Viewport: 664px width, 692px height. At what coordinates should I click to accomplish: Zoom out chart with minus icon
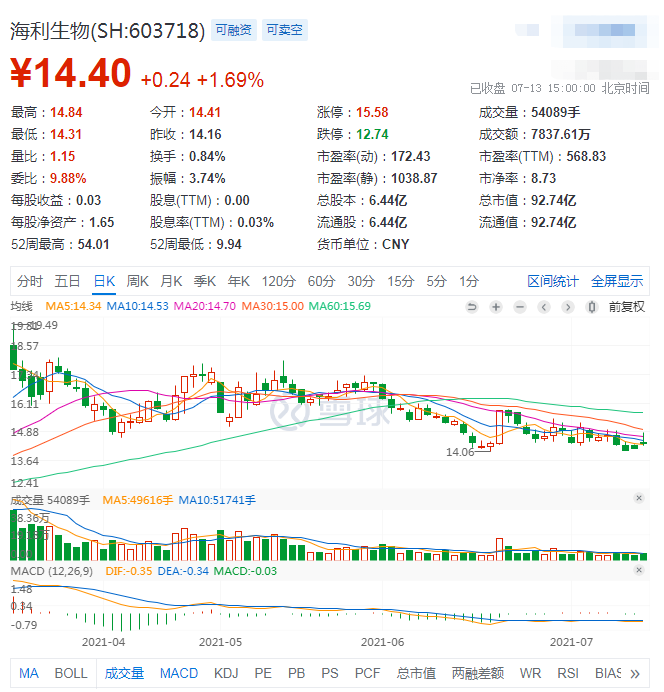pyautogui.click(x=520, y=307)
